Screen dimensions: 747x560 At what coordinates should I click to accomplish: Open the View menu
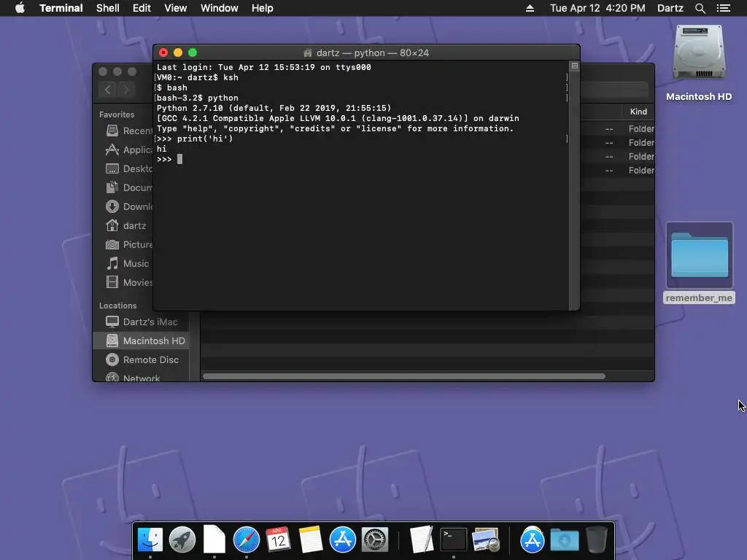(175, 8)
